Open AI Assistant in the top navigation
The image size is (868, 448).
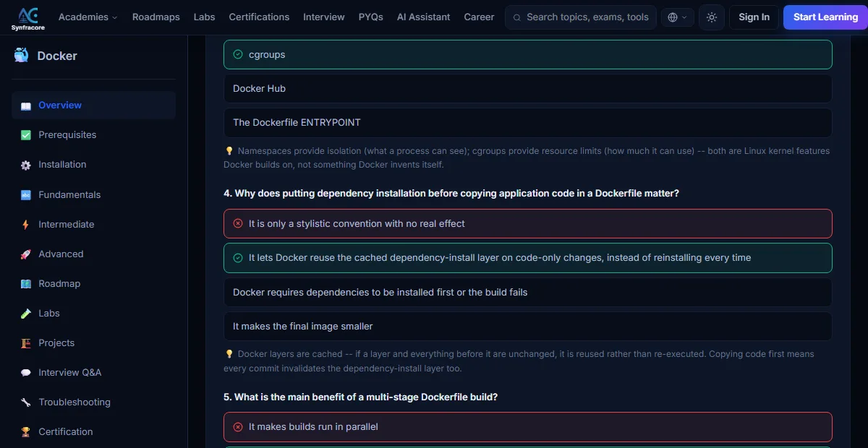(424, 17)
